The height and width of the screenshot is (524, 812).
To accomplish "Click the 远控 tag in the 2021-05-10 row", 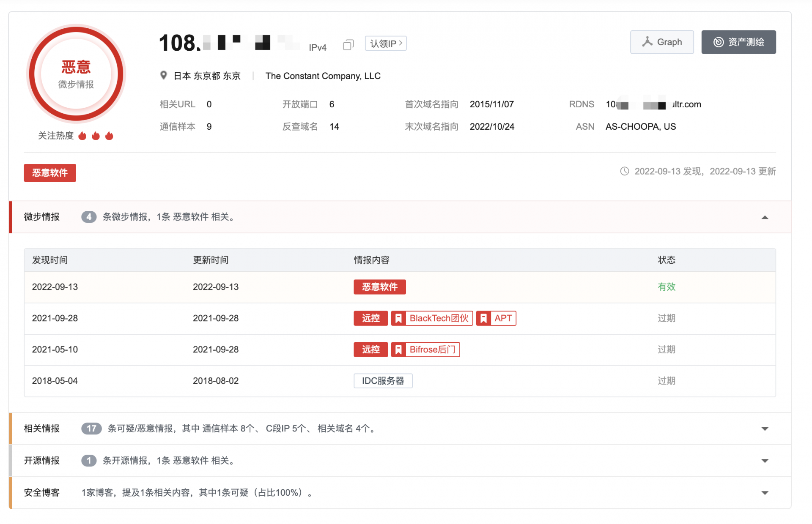I will (x=371, y=349).
